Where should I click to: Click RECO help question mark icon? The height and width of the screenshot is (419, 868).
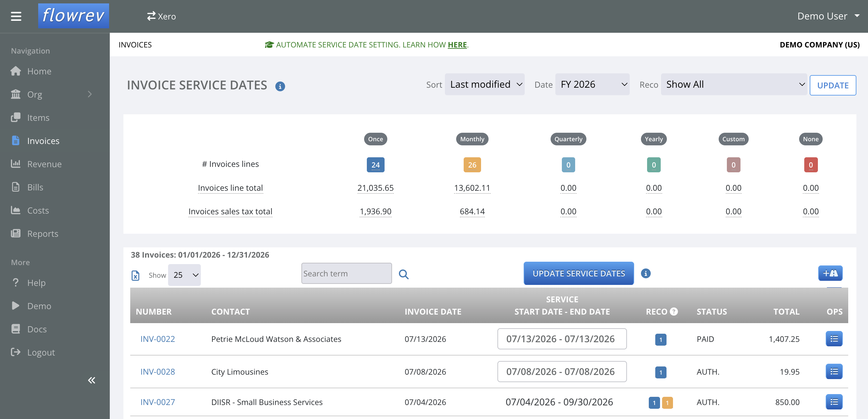click(x=674, y=311)
